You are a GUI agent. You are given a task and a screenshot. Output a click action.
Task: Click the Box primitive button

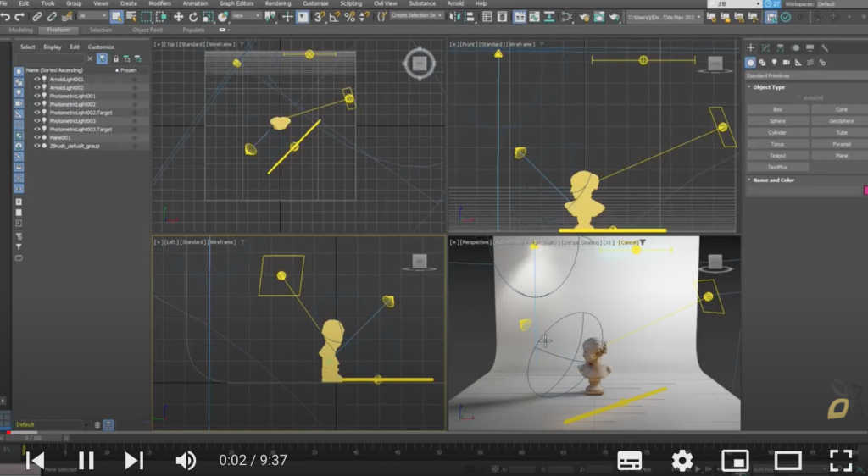(x=778, y=109)
